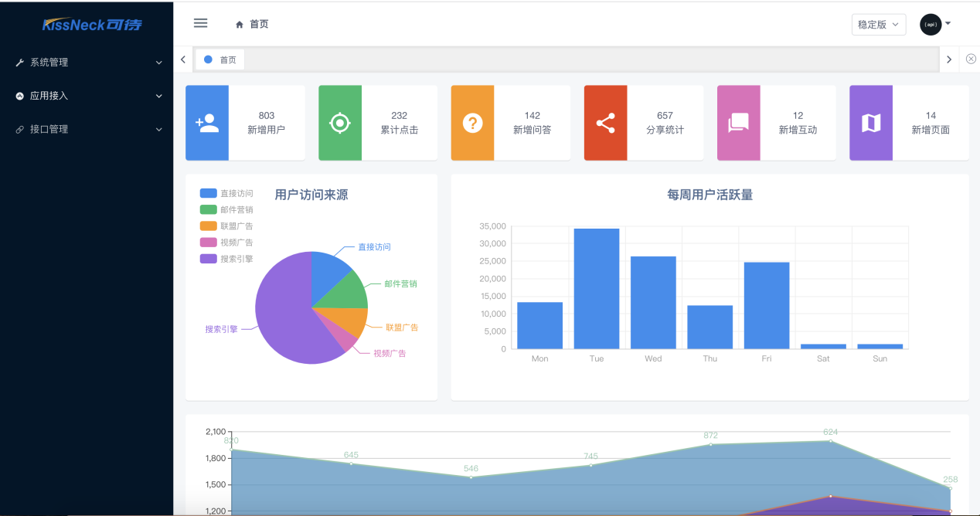Click the 657 分享统计 card
Image resolution: width=980 pixels, height=516 pixels.
[643, 123]
